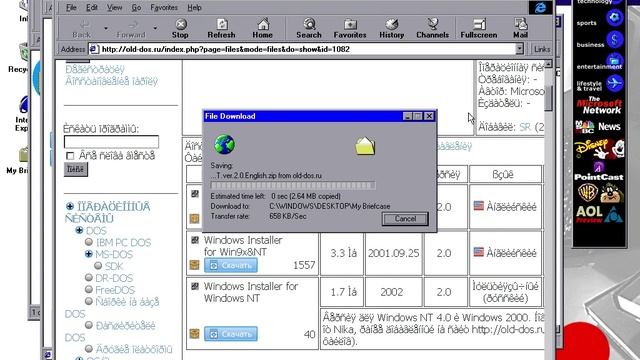Open SDK tree link
Image resolution: width=640 pixels, height=360 pixels.
(x=114, y=266)
